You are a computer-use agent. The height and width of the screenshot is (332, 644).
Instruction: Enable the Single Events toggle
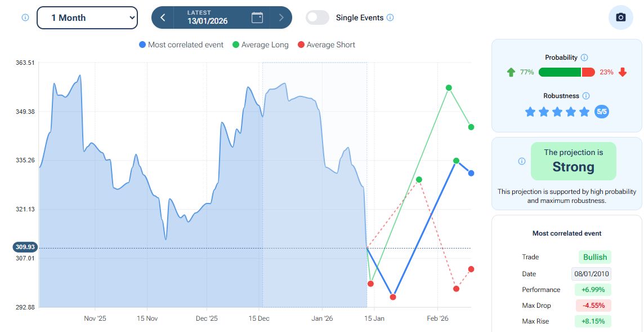coord(317,17)
